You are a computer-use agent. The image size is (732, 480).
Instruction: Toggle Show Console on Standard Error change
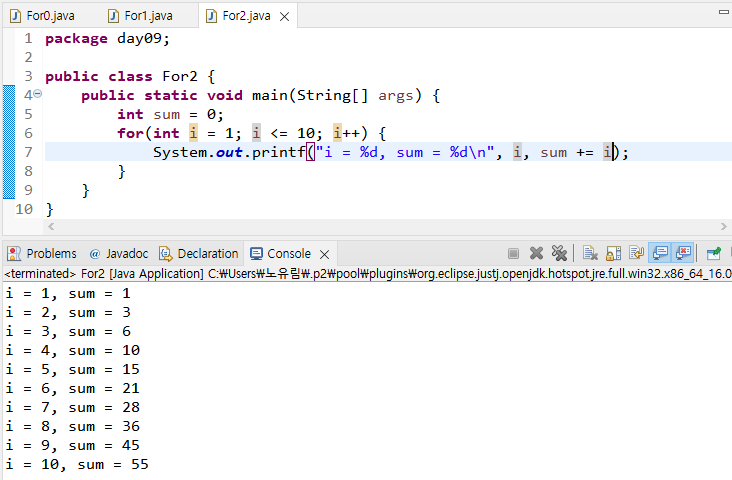coord(683,254)
